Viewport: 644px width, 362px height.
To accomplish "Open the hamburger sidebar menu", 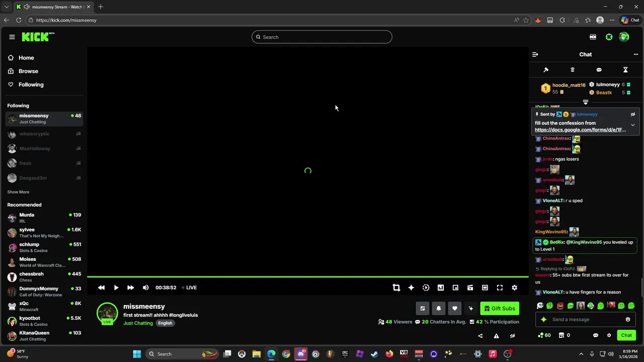I will 12,37.
